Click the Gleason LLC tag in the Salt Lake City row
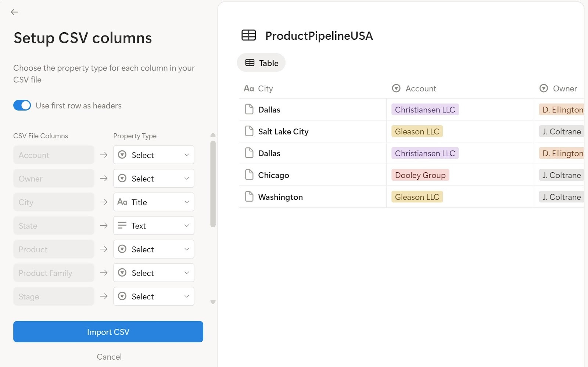Viewport: 588px width, 367px height. 417,131
